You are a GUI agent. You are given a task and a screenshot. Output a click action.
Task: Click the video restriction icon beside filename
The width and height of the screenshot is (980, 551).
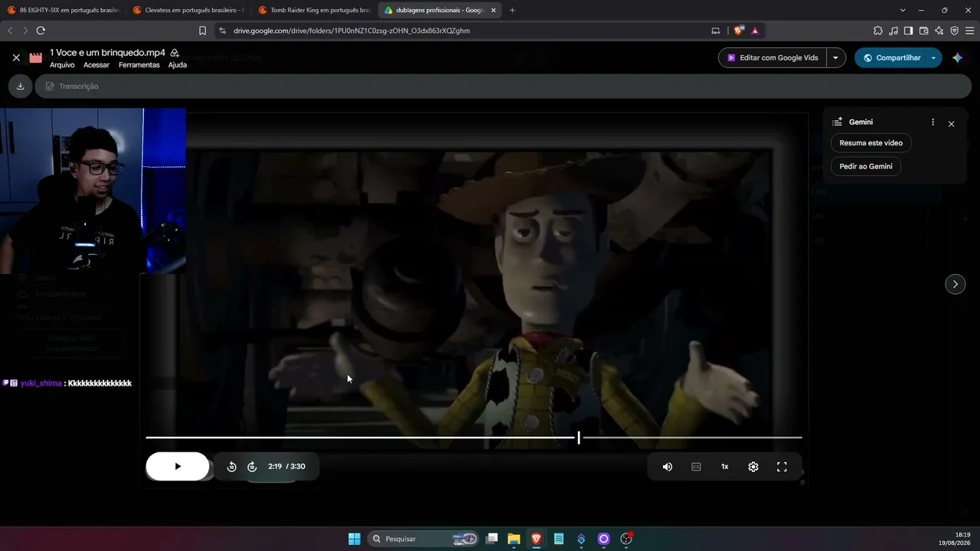(175, 53)
